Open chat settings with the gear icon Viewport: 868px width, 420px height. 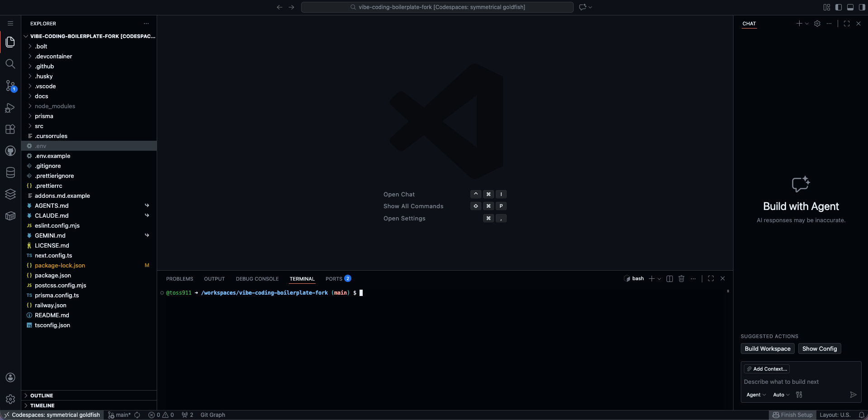pos(818,24)
